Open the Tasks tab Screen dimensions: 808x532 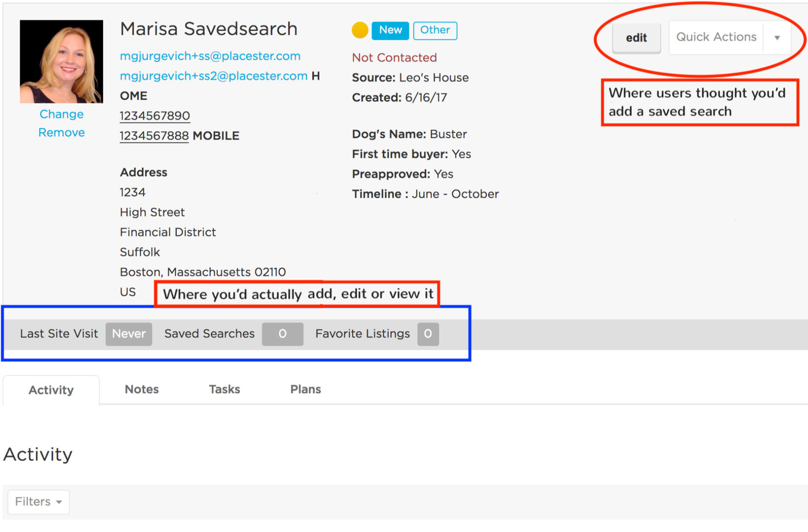tap(224, 389)
